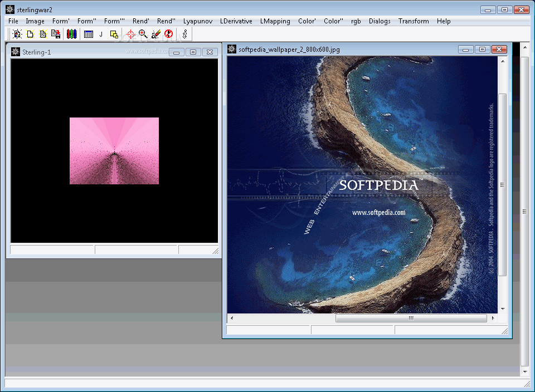The width and height of the screenshot is (535, 392).
Task: Minimize the softpedia_wallpaper image window
Action: click(x=465, y=50)
